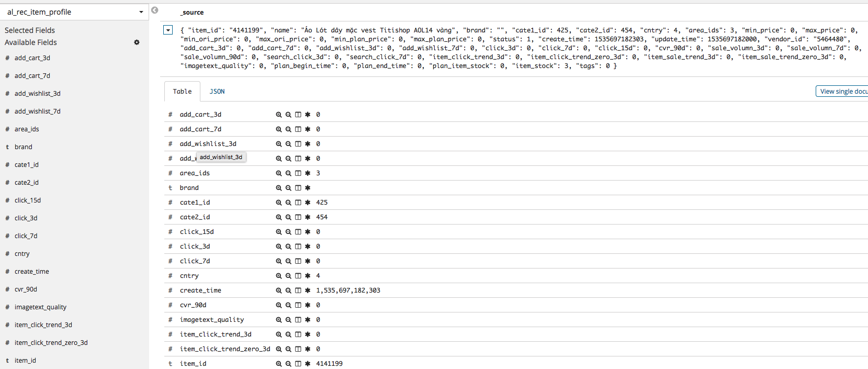This screenshot has height=369, width=868.
Task: Open Available Fields settings gear
Action: pos(137,42)
